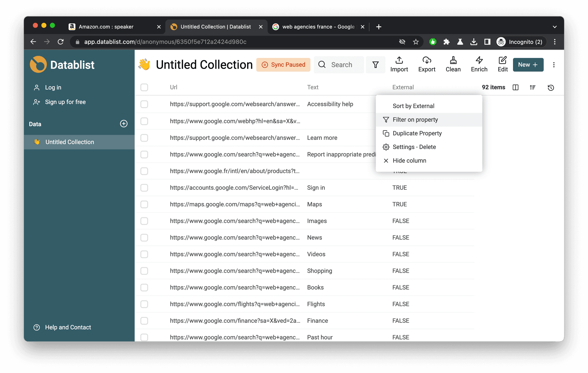Select Filter on property menu item
This screenshot has width=588, height=373.
click(x=415, y=120)
